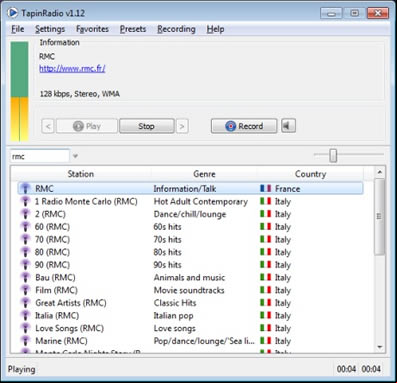Click the station icon for 70 (RMC)
The image size is (397, 383).
click(25, 239)
